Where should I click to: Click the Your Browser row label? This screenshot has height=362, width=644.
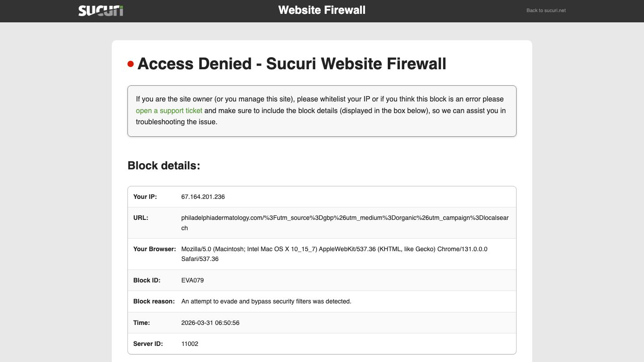click(x=154, y=249)
